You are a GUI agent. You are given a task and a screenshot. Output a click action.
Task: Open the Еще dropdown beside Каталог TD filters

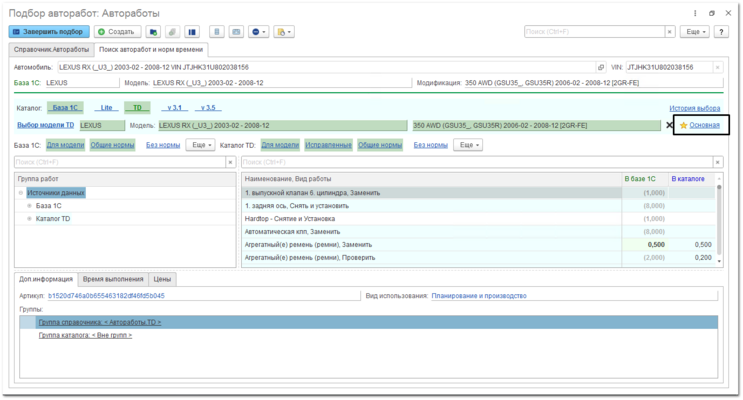pos(468,145)
